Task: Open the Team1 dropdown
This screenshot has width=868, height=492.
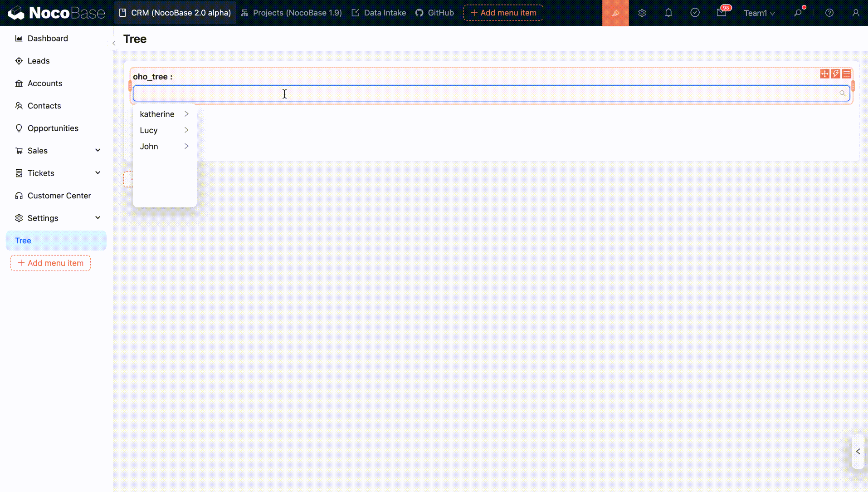Action: pyautogui.click(x=759, y=13)
